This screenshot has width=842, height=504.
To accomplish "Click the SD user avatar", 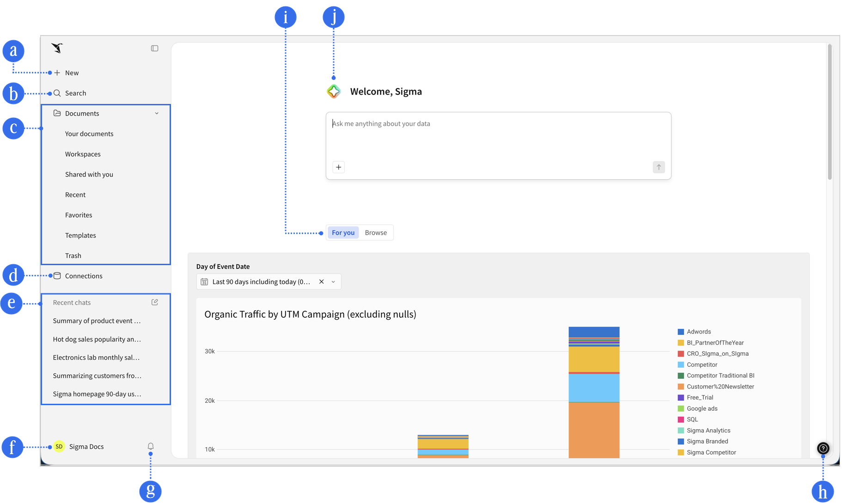I will 59,447.
